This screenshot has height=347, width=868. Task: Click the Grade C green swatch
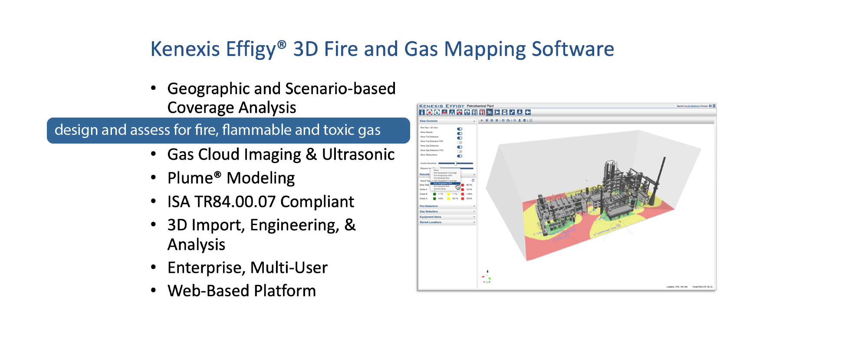point(434,199)
